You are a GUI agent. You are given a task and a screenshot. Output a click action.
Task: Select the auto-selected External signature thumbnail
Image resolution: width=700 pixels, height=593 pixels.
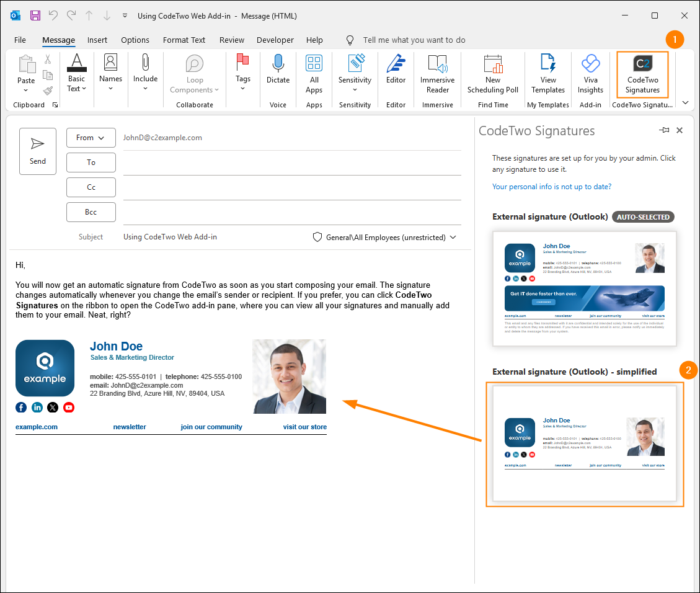pos(585,288)
